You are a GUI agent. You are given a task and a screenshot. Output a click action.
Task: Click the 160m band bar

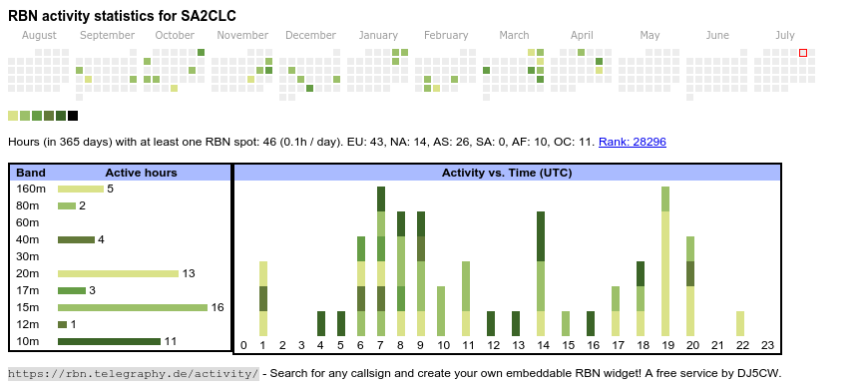pyautogui.click(x=81, y=189)
